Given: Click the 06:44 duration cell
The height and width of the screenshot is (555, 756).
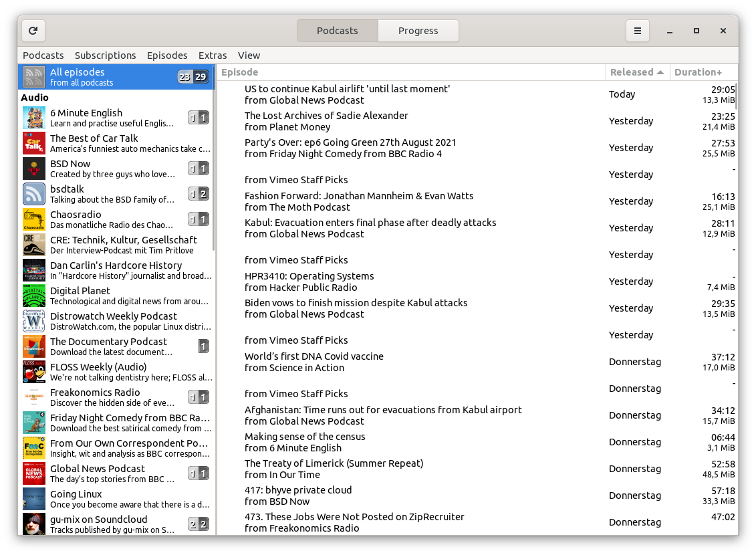Looking at the screenshot, I should pos(723,437).
